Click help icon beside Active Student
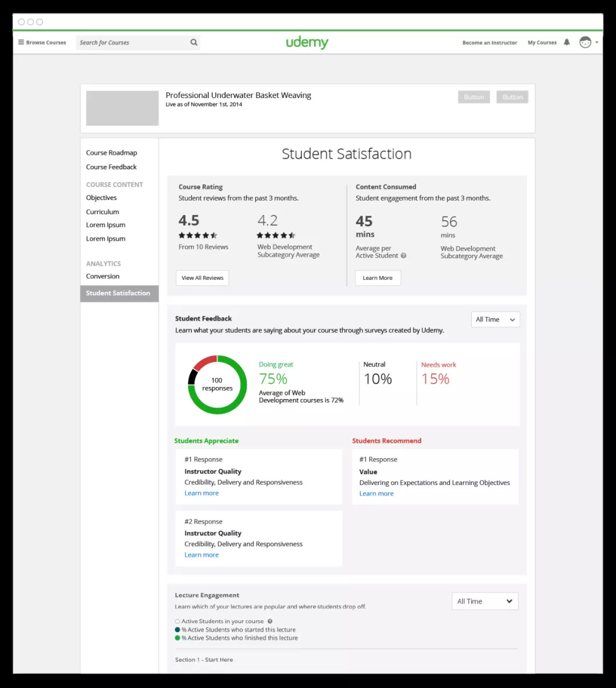This screenshot has height=688, width=616. point(404,256)
